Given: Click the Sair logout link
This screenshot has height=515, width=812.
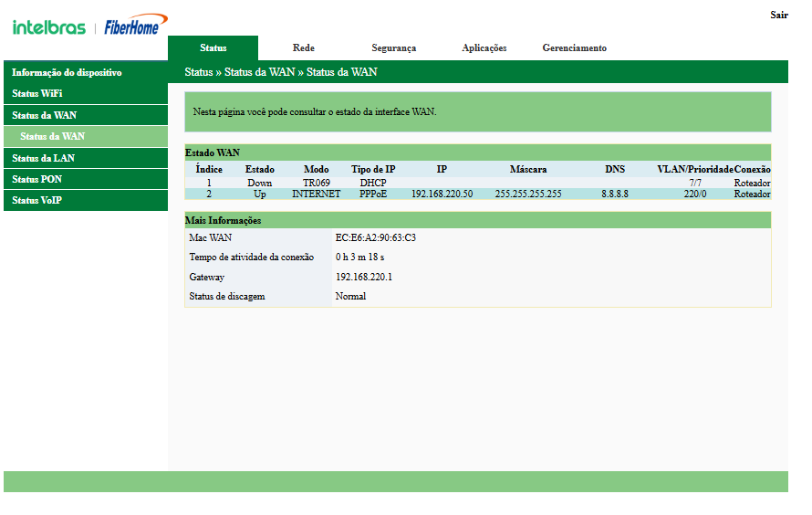Looking at the screenshot, I should point(778,16).
